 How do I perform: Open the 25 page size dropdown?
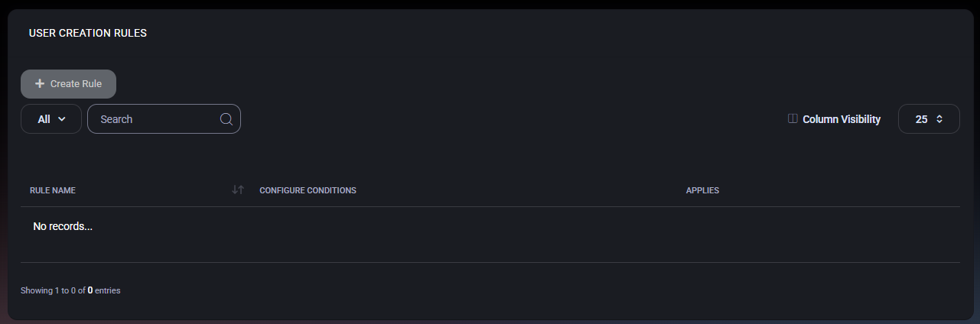(928, 119)
